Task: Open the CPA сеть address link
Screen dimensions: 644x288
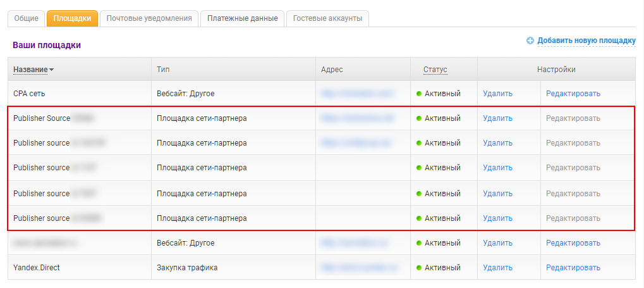Action: tap(357, 94)
